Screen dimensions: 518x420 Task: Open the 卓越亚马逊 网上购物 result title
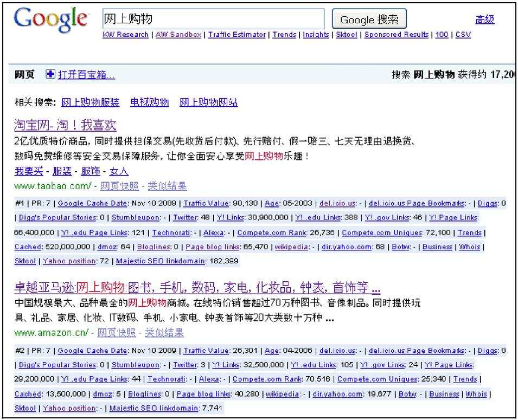click(197, 288)
